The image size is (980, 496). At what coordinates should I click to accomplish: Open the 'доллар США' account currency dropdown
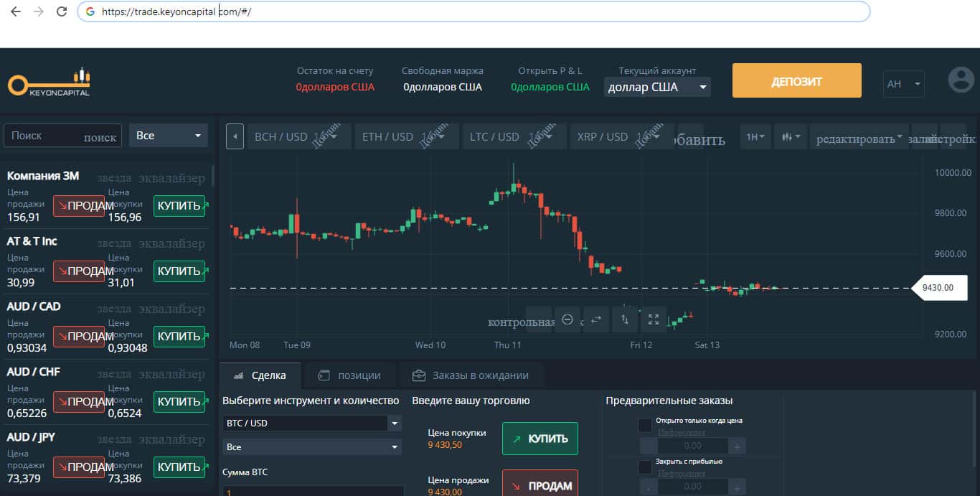tap(656, 87)
